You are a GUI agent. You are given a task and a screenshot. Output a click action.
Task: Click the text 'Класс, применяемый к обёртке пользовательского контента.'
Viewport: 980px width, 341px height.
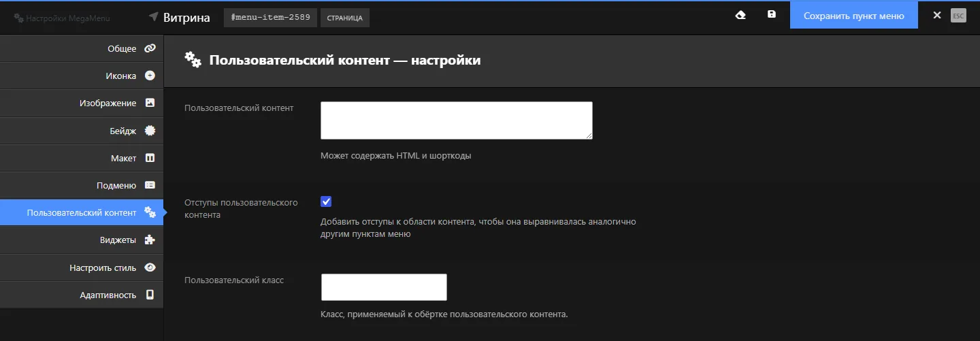pyautogui.click(x=444, y=314)
